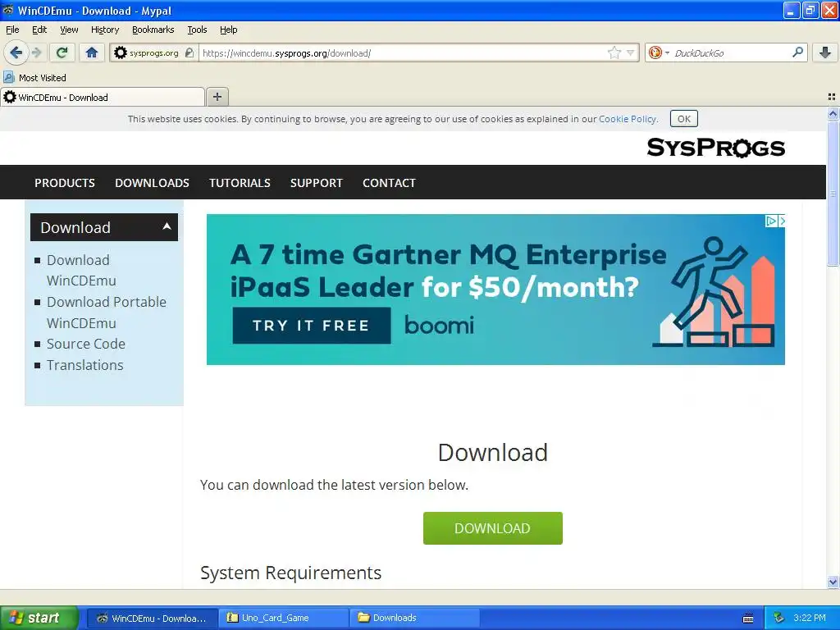Switch to Downloads folder taskbar window
Image resolution: width=840 pixels, height=630 pixels.
[x=414, y=619]
